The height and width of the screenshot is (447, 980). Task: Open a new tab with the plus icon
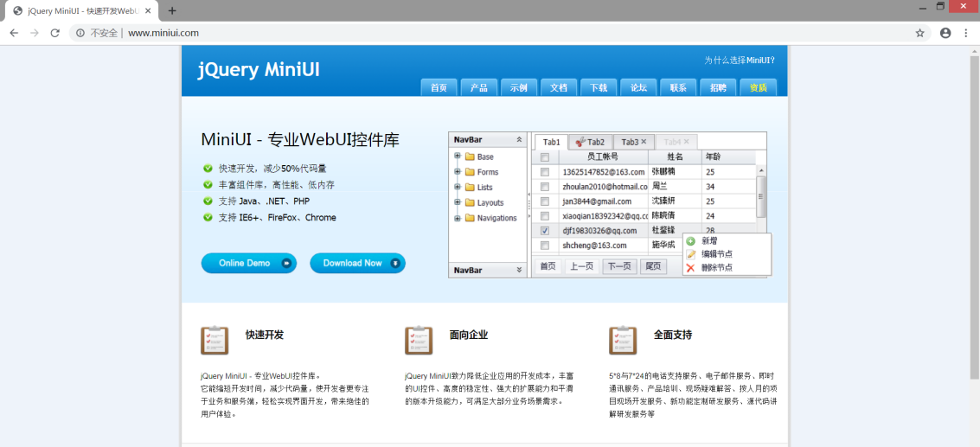172,10
